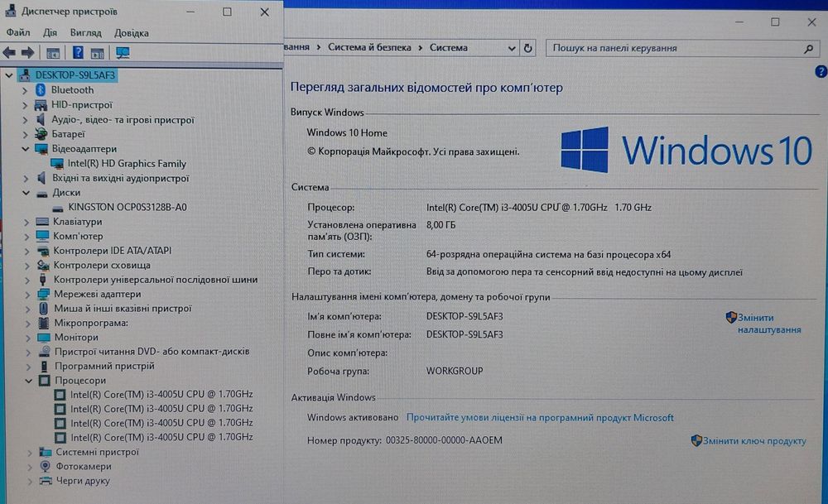Click the Монітори monitor icon
This screenshot has width=828, height=504.
[44, 337]
